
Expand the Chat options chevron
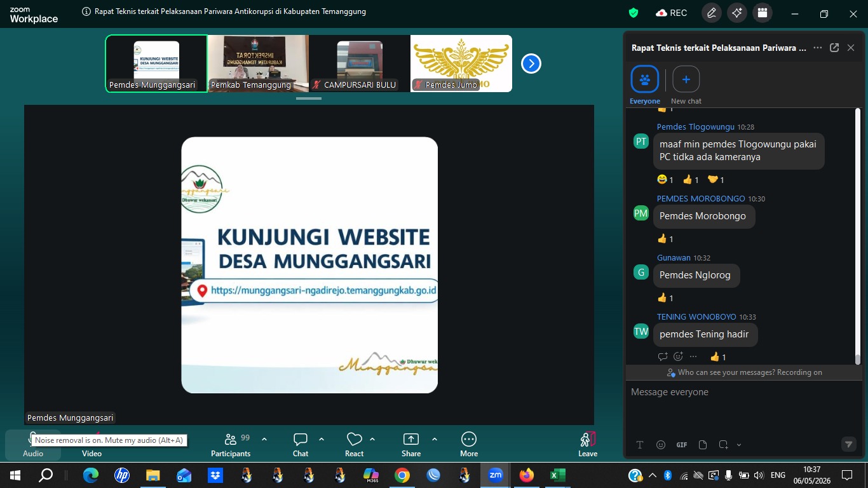(x=322, y=439)
